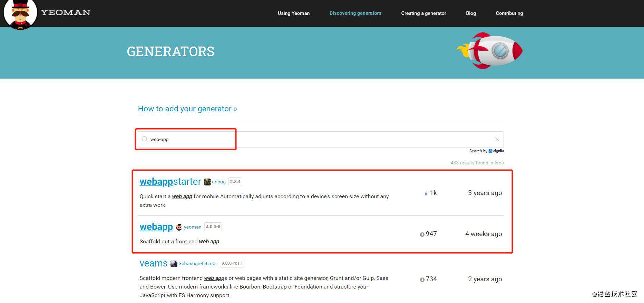Click the 433 results found text

pyautogui.click(x=477, y=163)
